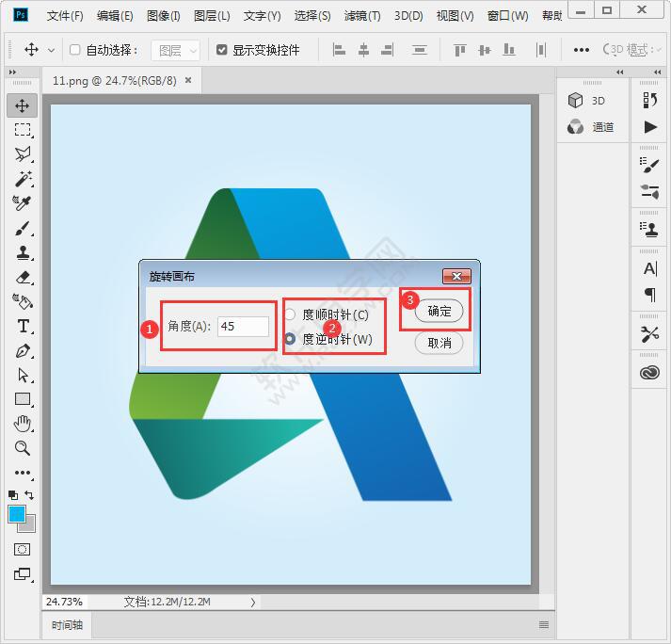The height and width of the screenshot is (644, 671).
Task: Toggle Quick Mask mode
Action: (x=23, y=549)
